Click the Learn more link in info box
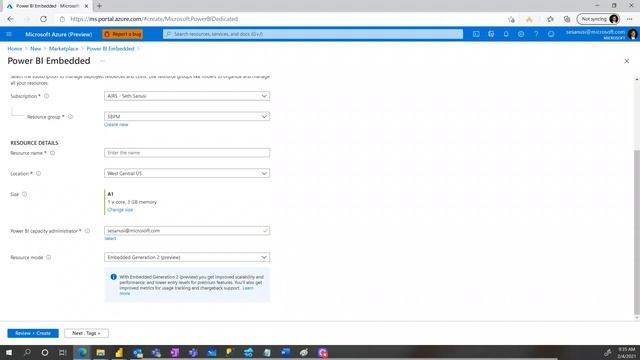 pyautogui.click(x=248, y=288)
